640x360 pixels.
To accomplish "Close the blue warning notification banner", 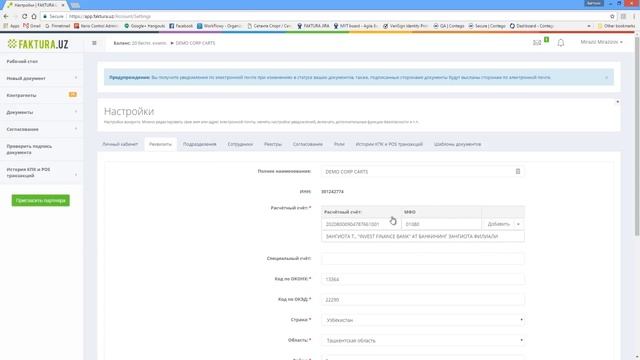I will click(x=607, y=77).
